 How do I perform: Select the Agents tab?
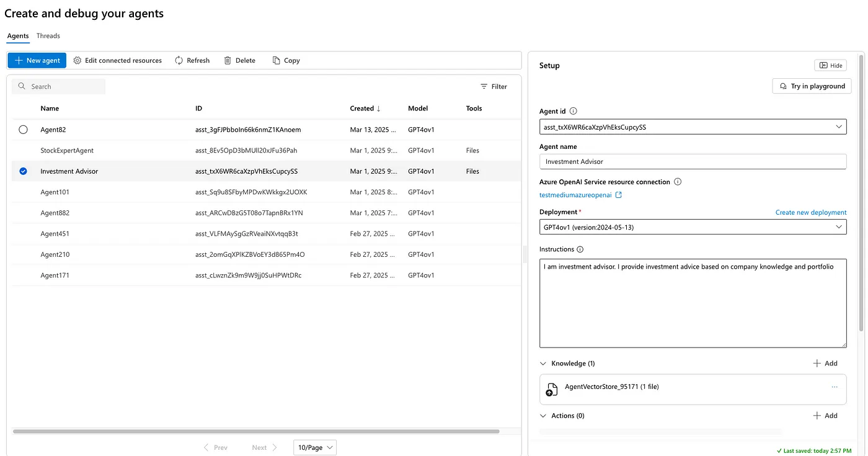pyautogui.click(x=17, y=35)
